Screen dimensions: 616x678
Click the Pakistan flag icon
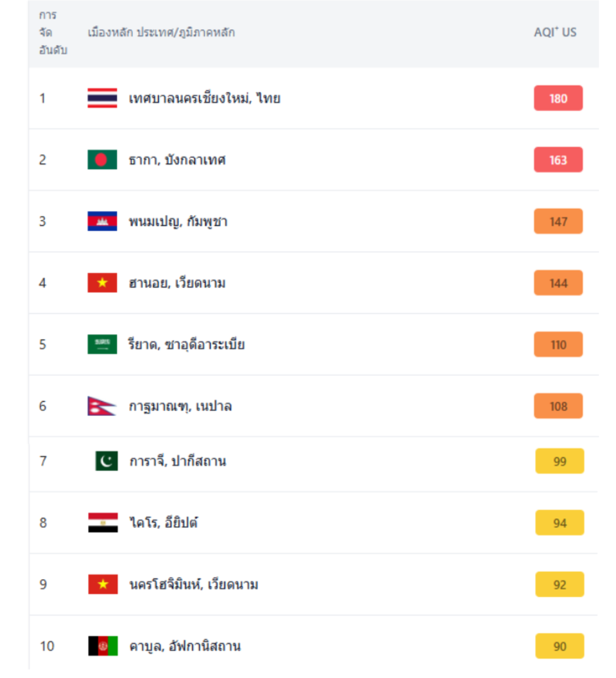(107, 461)
